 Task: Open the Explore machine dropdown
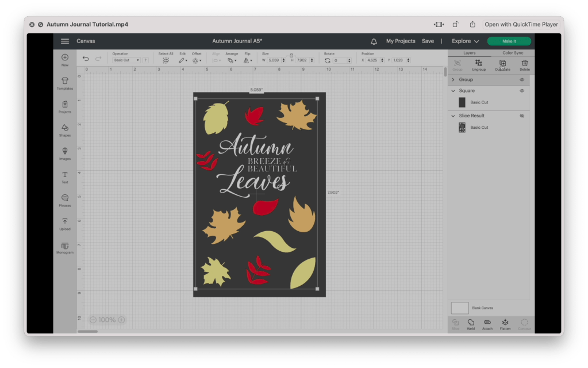click(465, 41)
